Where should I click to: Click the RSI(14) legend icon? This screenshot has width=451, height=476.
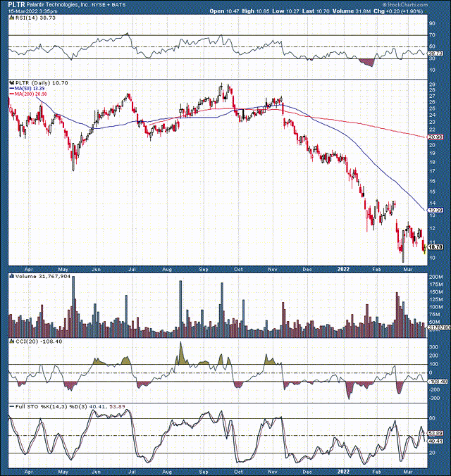pyautogui.click(x=11, y=18)
